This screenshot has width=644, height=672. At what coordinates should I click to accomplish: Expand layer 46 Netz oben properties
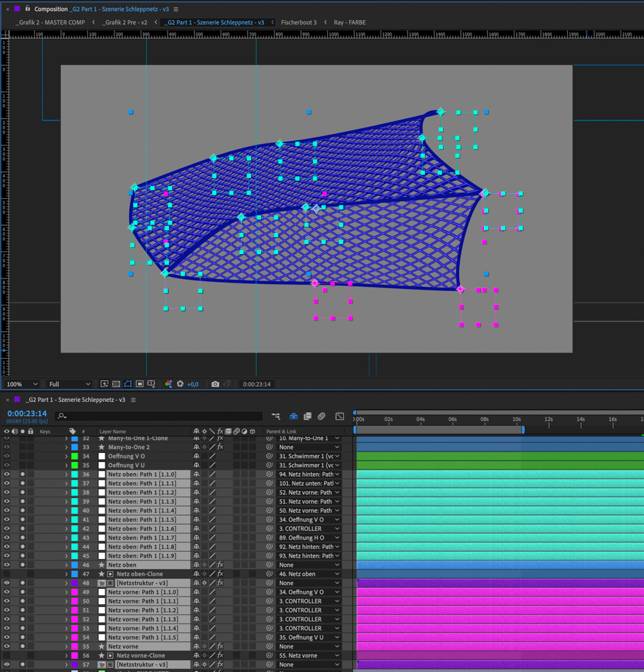[67, 565]
